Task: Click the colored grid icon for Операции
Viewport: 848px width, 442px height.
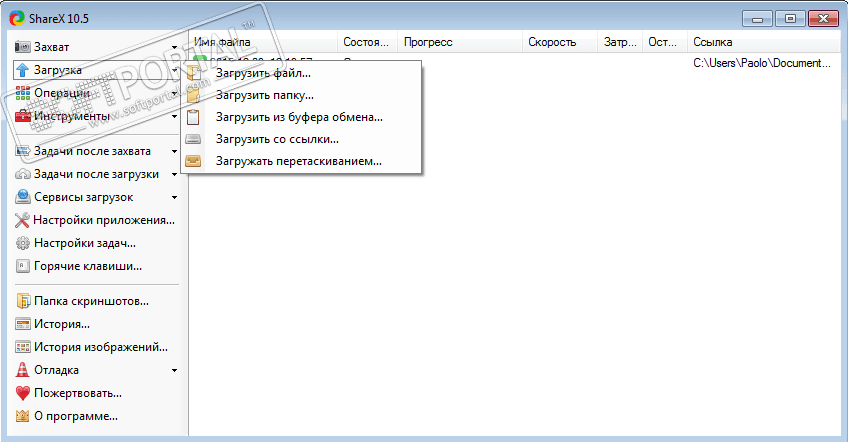Action: tap(22, 93)
